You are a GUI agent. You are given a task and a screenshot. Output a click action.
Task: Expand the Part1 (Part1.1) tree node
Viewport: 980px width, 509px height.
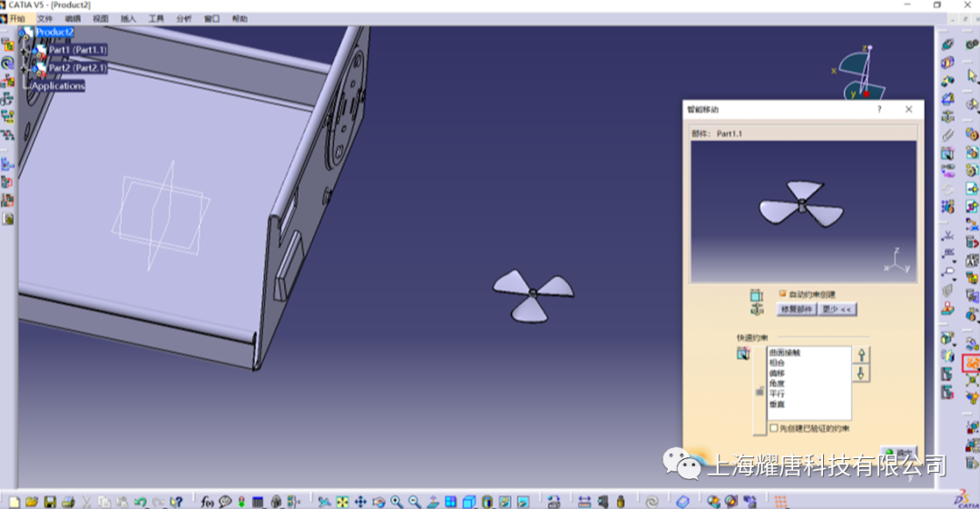click(25, 51)
